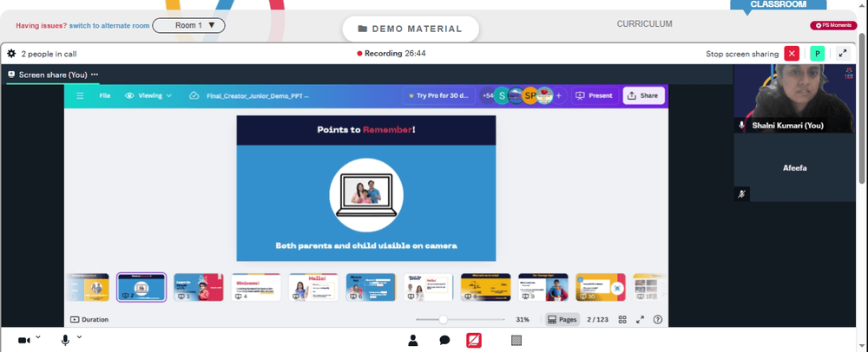This screenshot has width=868, height=352.
Task: Open the grid view icon
Action: 622,319
